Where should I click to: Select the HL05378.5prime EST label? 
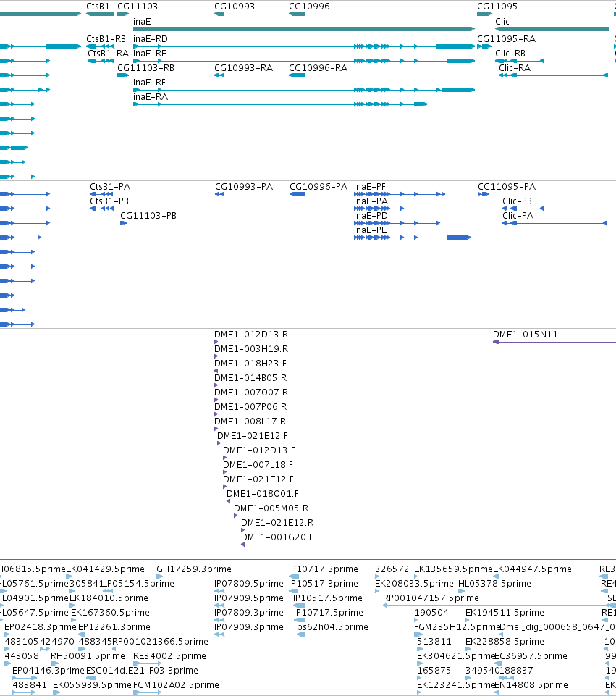(494, 584)
